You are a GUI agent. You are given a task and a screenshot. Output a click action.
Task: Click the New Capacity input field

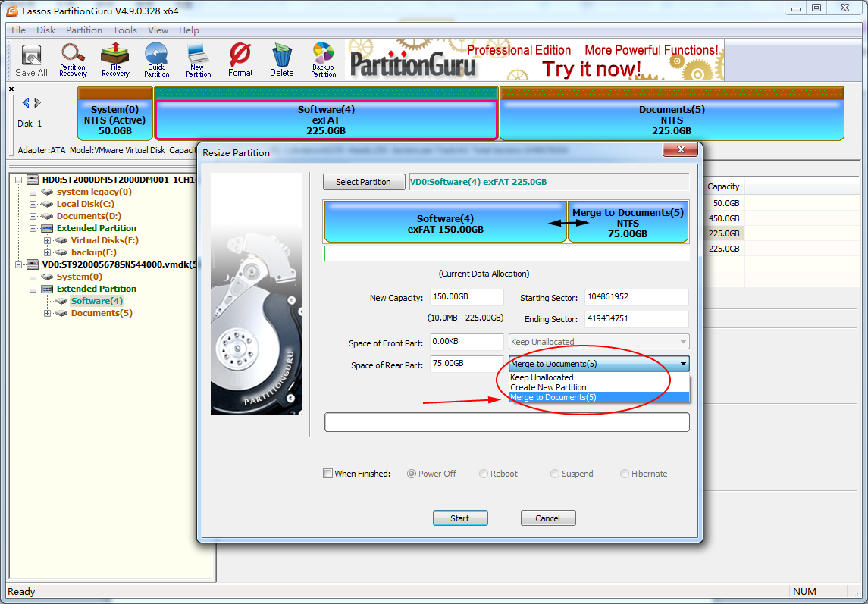click(x=467, y=297)
